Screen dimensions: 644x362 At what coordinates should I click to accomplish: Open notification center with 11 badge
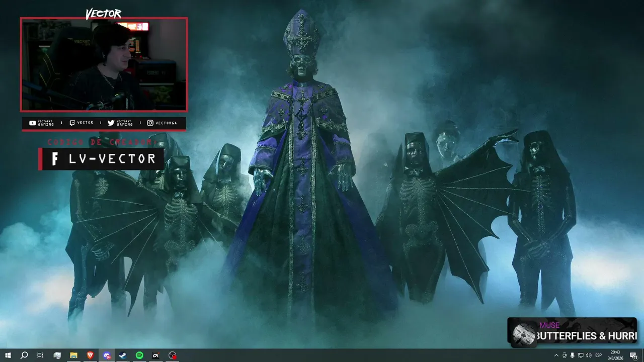point(633,355)
